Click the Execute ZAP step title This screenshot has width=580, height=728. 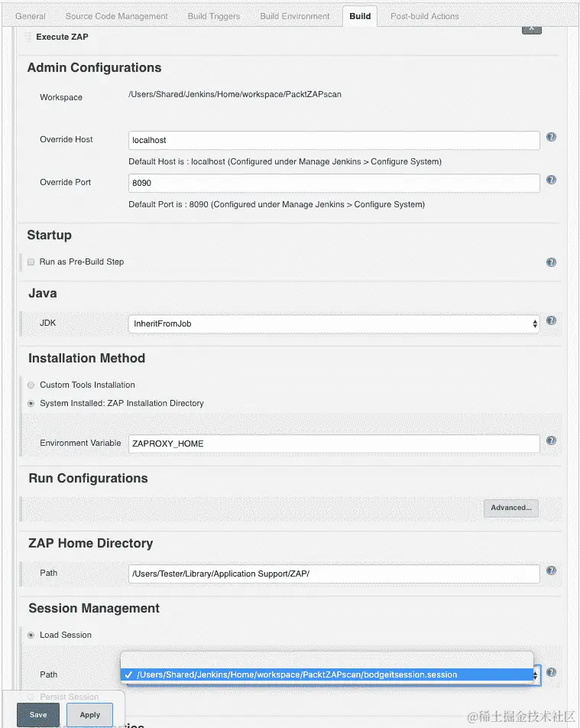coord(62,37)
